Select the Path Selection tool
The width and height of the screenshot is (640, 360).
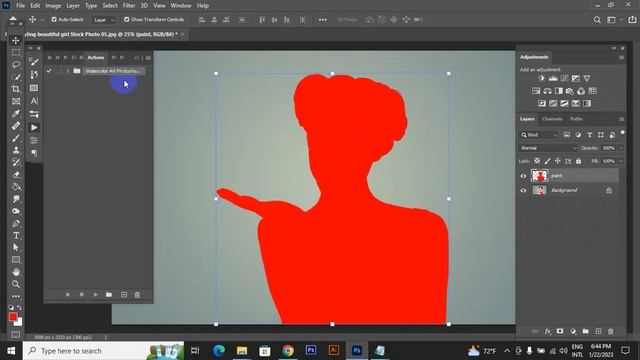click(16, 247)
